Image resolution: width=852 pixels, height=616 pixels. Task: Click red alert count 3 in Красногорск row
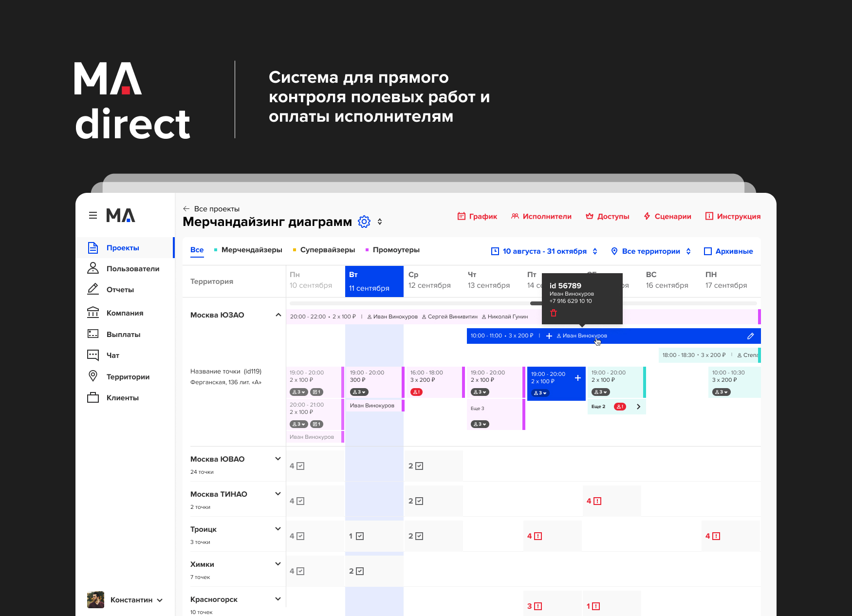coord(535,606)
